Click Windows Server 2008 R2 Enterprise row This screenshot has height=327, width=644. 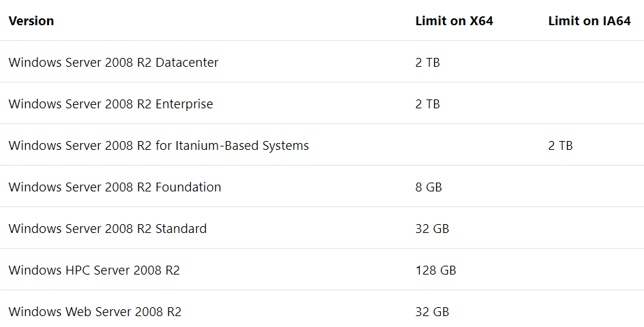pos(322,104)
